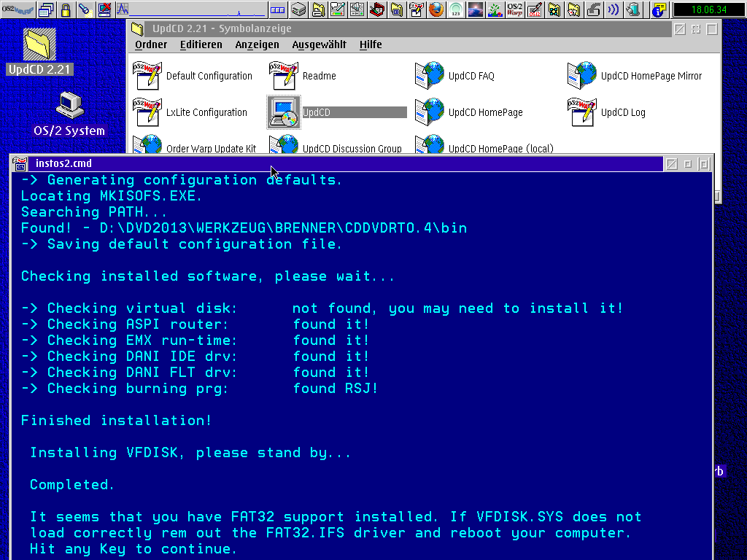
Task: Click the OS/2 Warp logo tray icon
Action: [514, 9]
